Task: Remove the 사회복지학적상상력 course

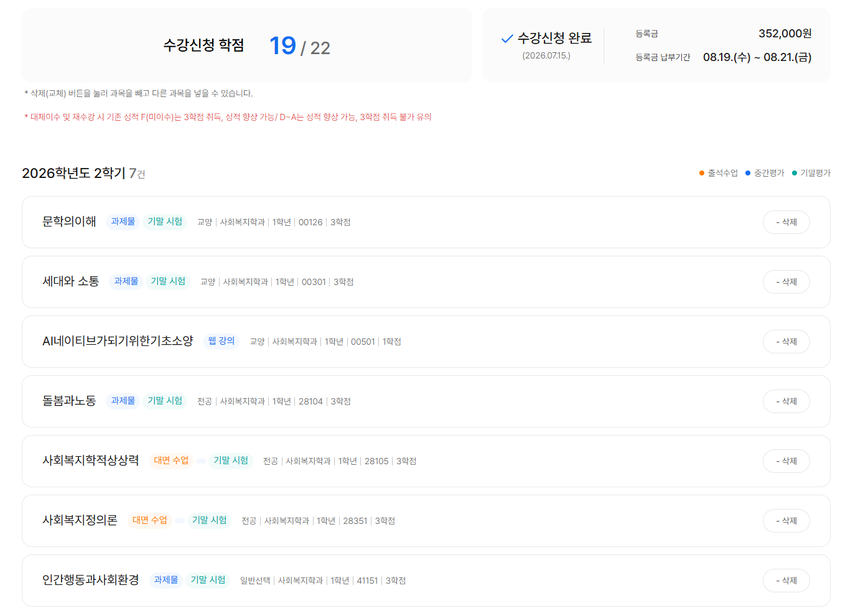Action: pos(786,461)
